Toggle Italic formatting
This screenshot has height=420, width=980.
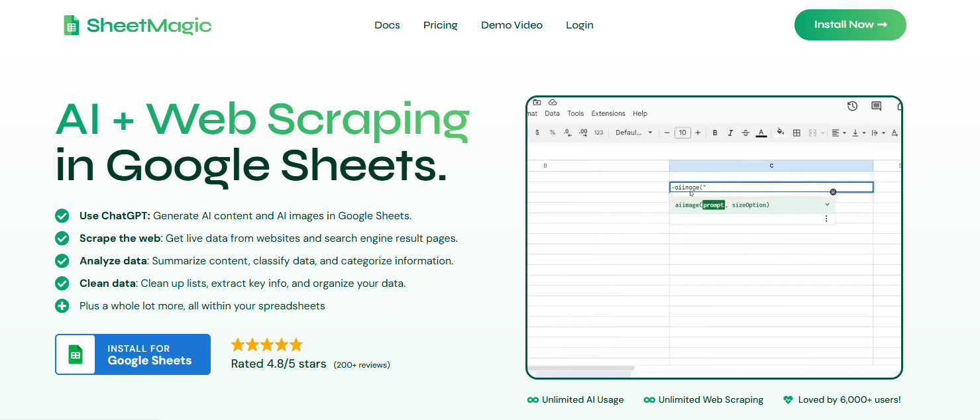tap(730, 132)
